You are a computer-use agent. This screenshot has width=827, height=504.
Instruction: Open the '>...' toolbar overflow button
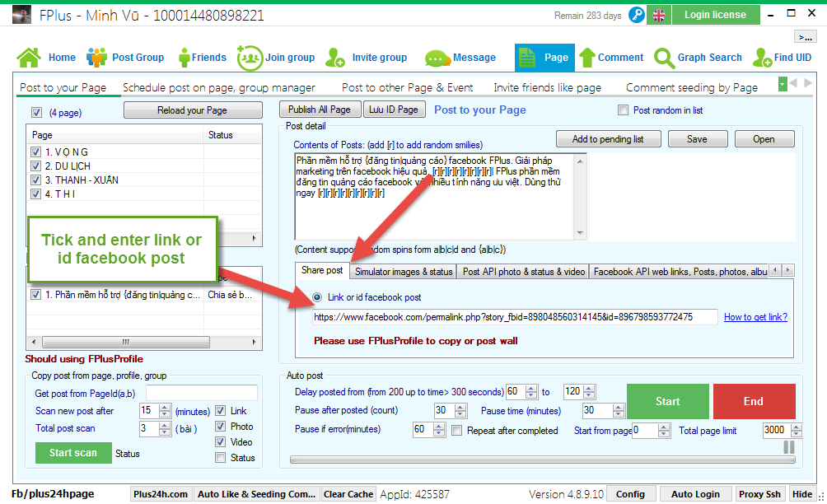click(x=806, y=37)
